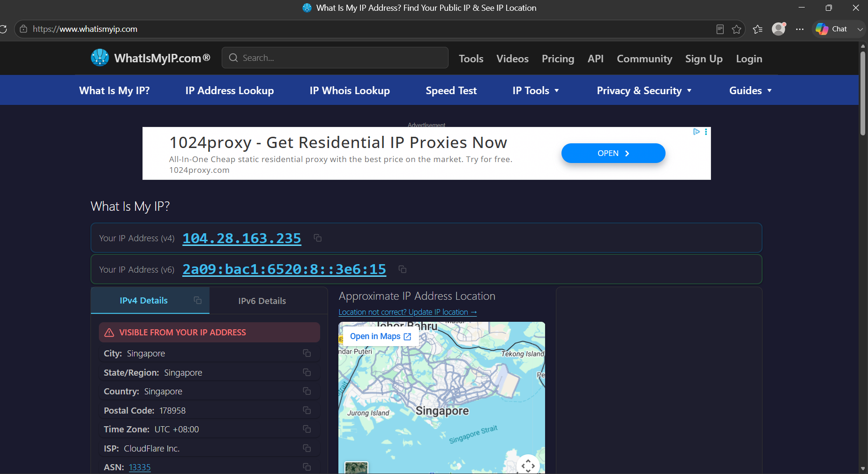The height and width of the screenshot is (474, 868).
Task: Click the IPv6 address link
Action: click(x=284, y=269)
